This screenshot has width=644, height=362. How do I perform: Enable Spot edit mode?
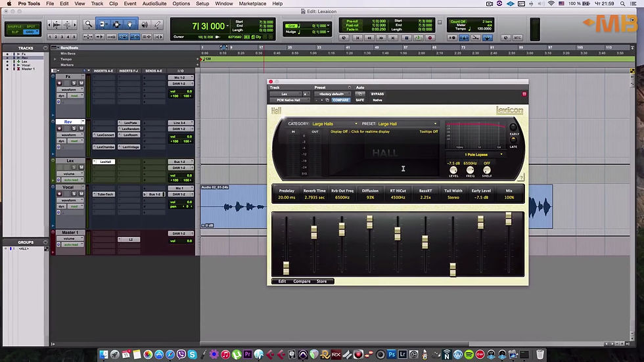[32, 26]
